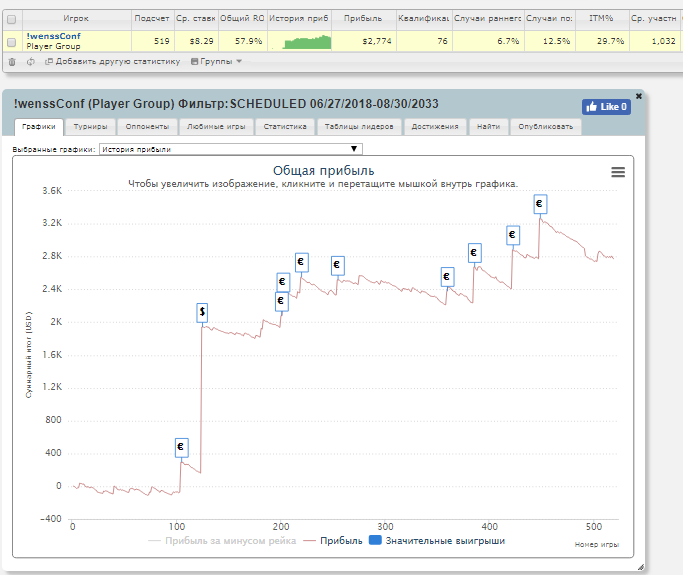Toggle Прибыль за минусом рейка legend

[222, 541]
